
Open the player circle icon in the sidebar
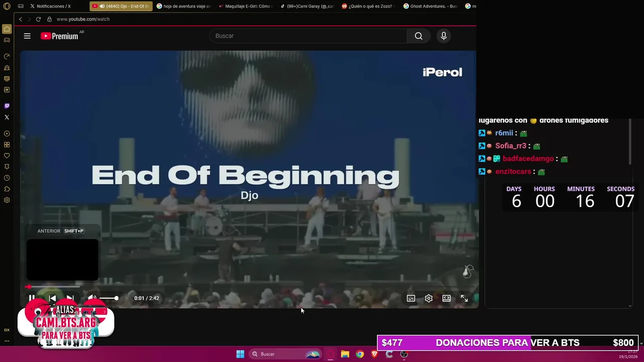7,134
